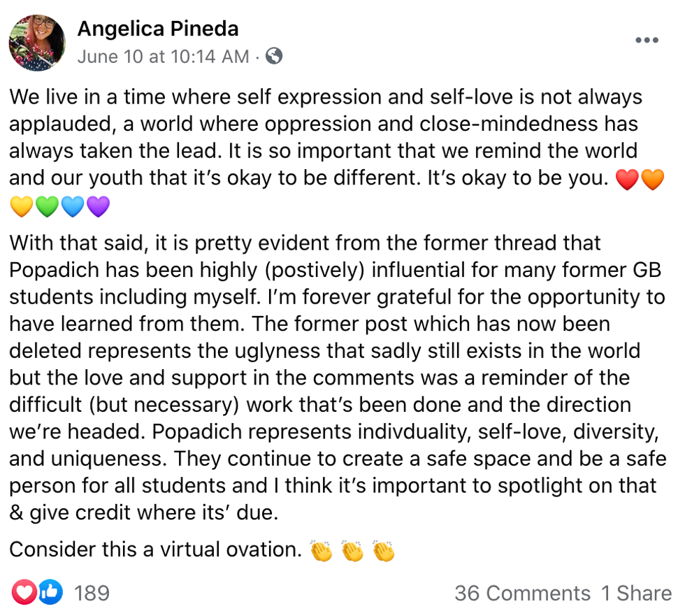Click the blue heart emoji in the post
685x616 pixels.
click(73, 207)
